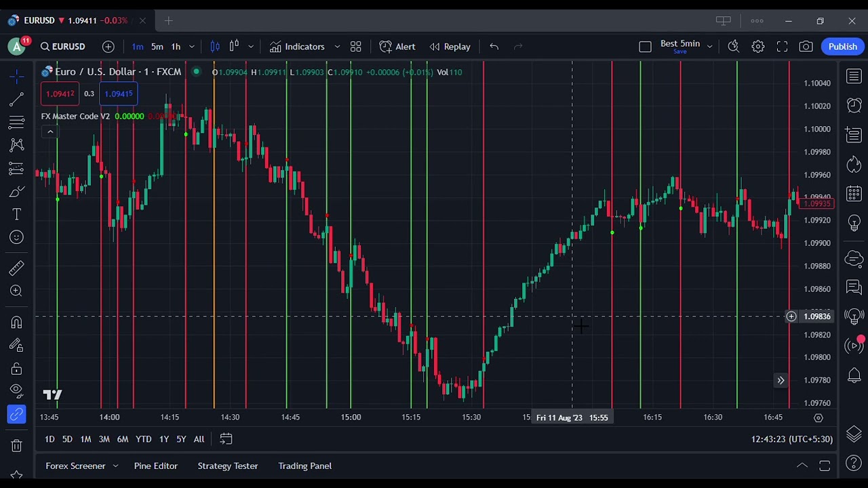The image size is (868, 488).
Task: Open the alerts clock panel
Action: pos(854,105)
